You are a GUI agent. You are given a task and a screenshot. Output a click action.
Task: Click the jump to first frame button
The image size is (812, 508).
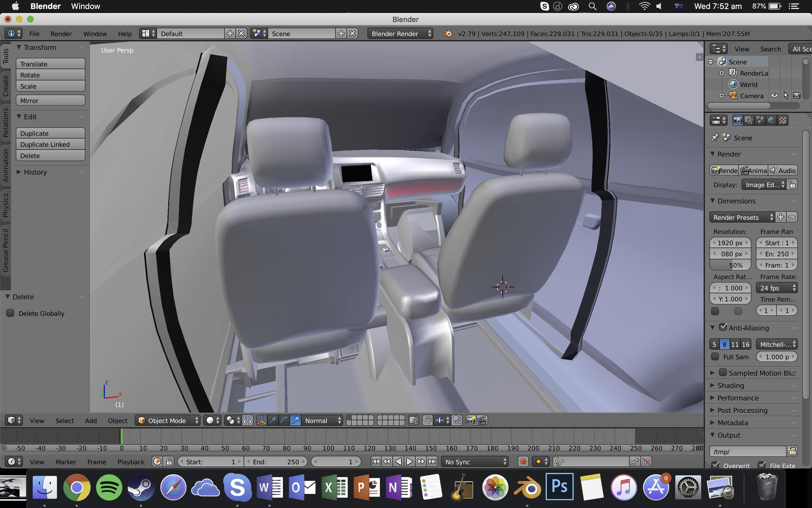click(376, 462)
